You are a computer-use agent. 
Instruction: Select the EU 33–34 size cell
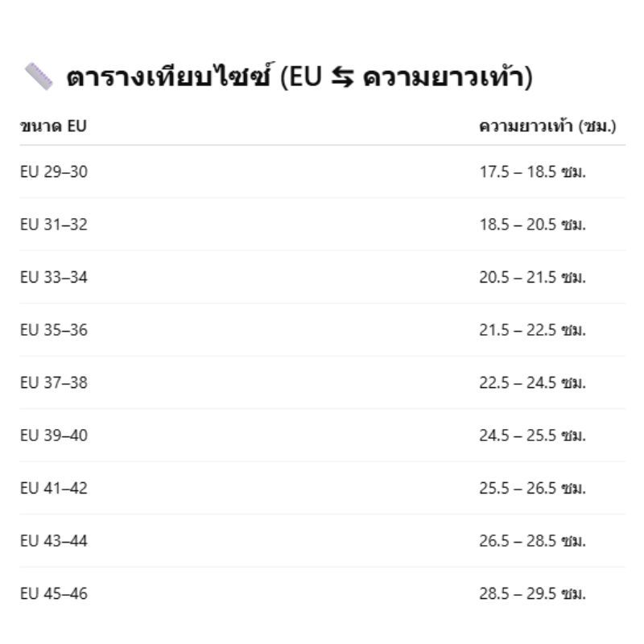pyautogui.click(x=54, y=277)
